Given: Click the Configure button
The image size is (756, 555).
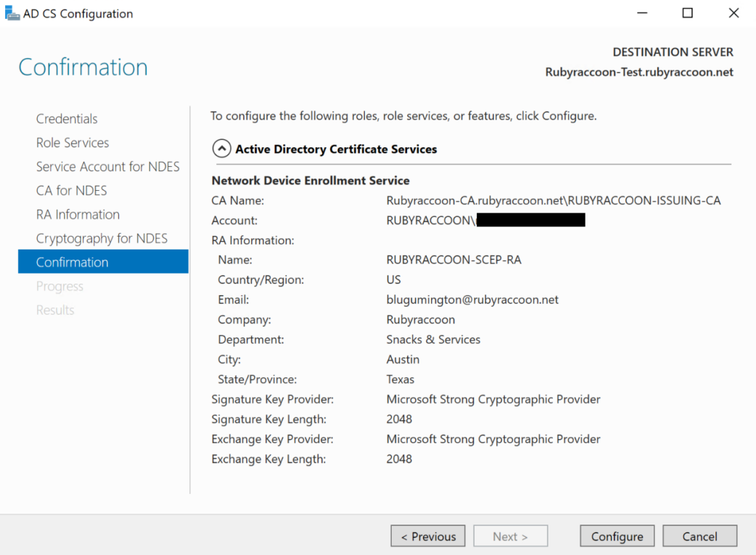Looking at the screenshot, I should (617, 535).
